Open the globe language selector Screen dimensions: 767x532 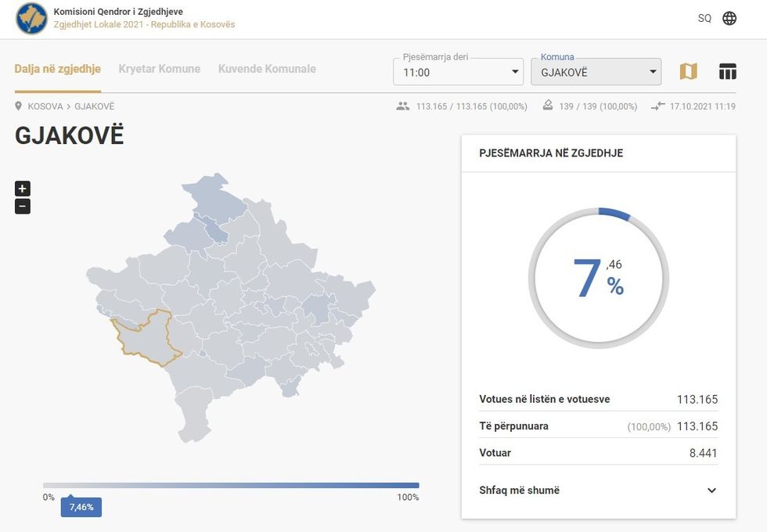pyautogui.click(x=729, y=19)
